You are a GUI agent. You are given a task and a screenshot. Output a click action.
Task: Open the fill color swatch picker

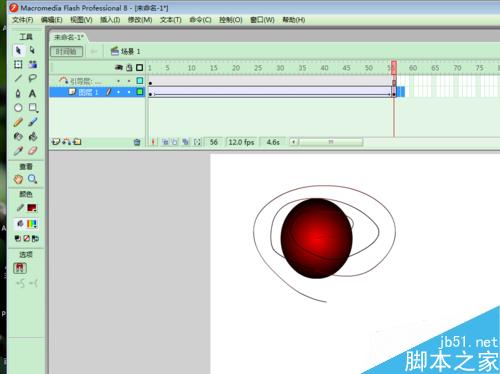(x=32, y=224)
